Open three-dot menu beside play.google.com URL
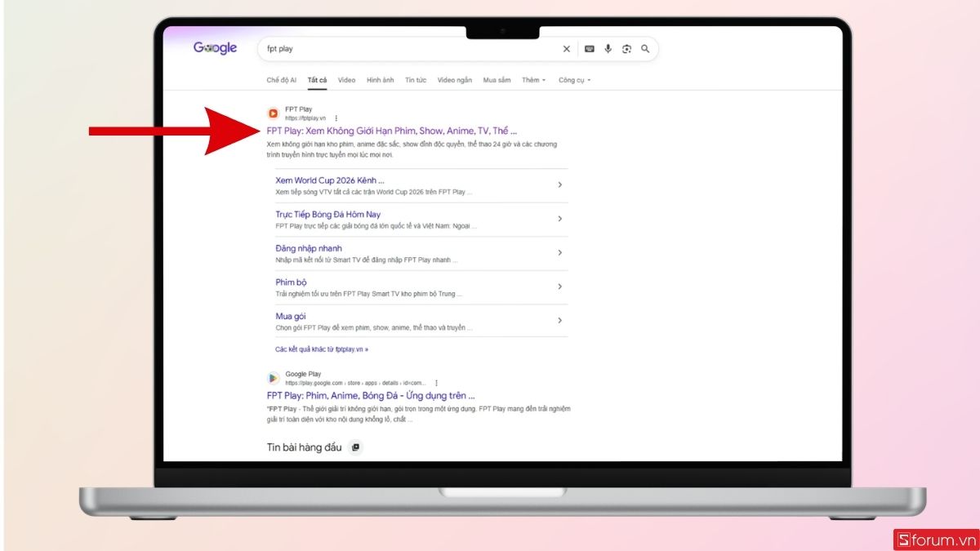Viewport: 980px width, 551px height. point(436,383)
